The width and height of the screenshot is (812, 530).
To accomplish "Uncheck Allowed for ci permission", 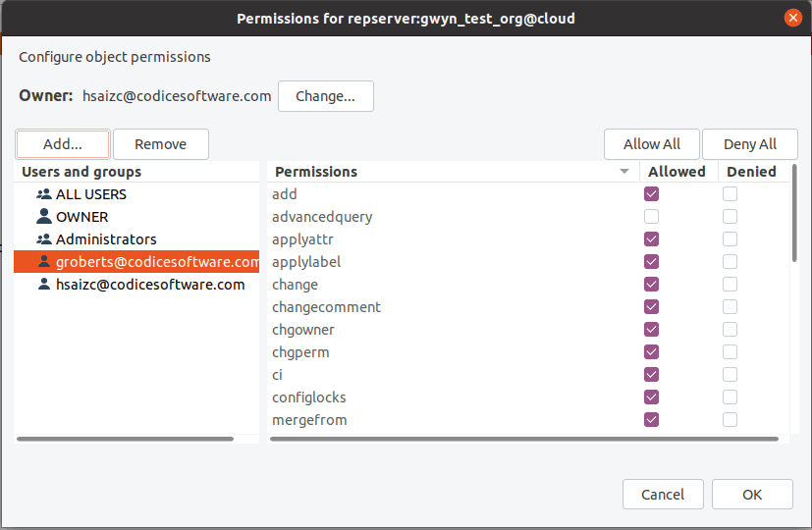I will (651, 374).
